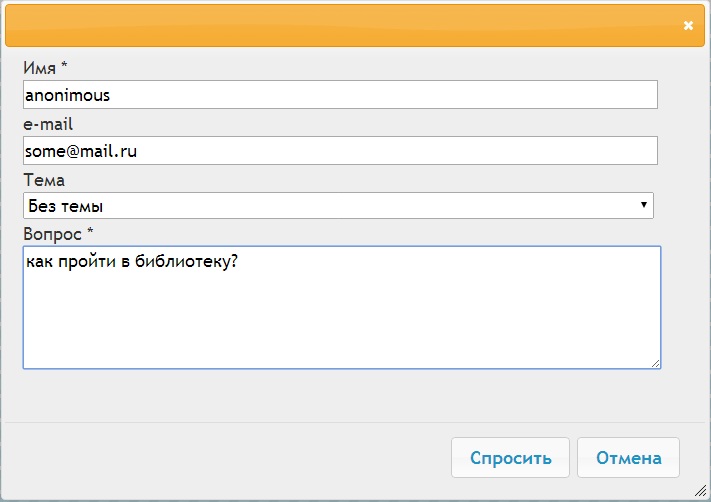Place cursor in the some@mail.ru text
The image size is (711, 502).
point(81,151)
